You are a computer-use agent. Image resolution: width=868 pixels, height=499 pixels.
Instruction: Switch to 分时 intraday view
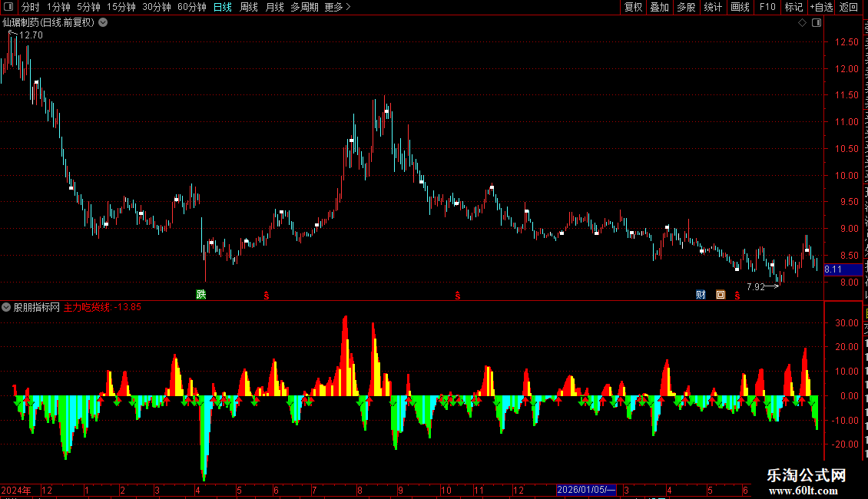click(x=31, y=7)
